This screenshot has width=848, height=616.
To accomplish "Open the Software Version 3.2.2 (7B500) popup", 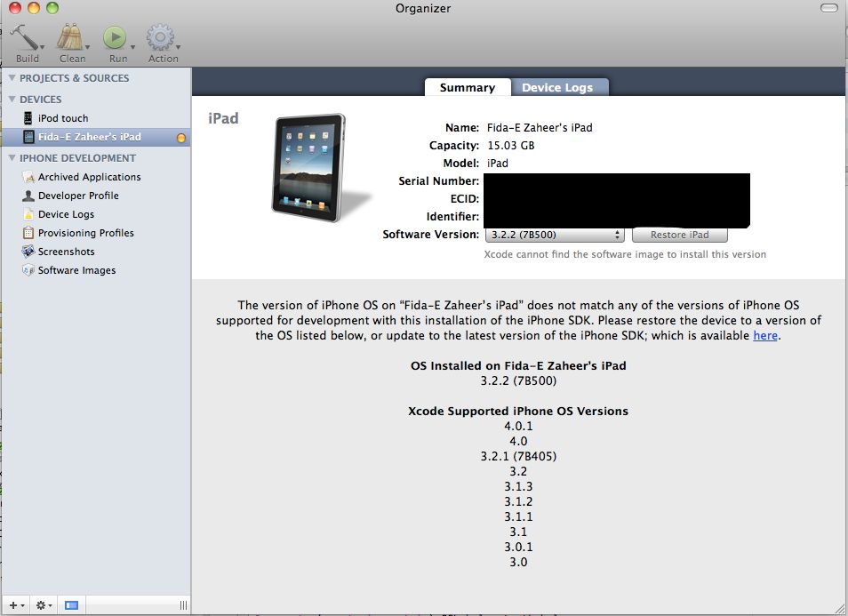I will pos(555,235).
